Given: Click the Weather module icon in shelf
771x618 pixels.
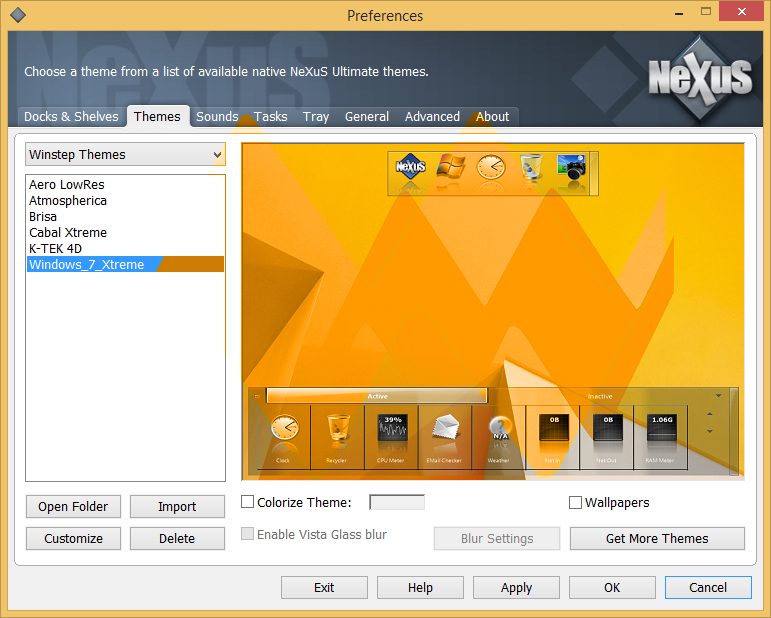Looking at the screenshot, I should pyautogui.click(x=500, y=428).
